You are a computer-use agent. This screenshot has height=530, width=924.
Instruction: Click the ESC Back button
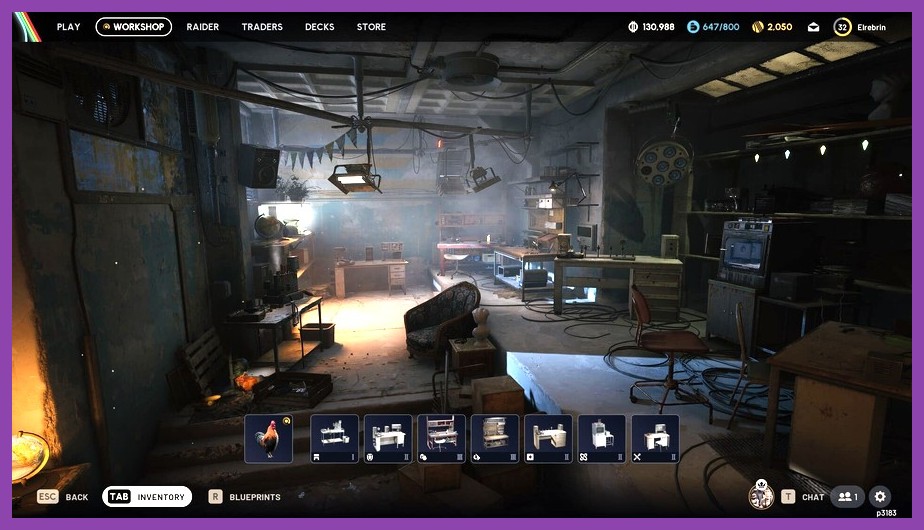pos(62,497)
